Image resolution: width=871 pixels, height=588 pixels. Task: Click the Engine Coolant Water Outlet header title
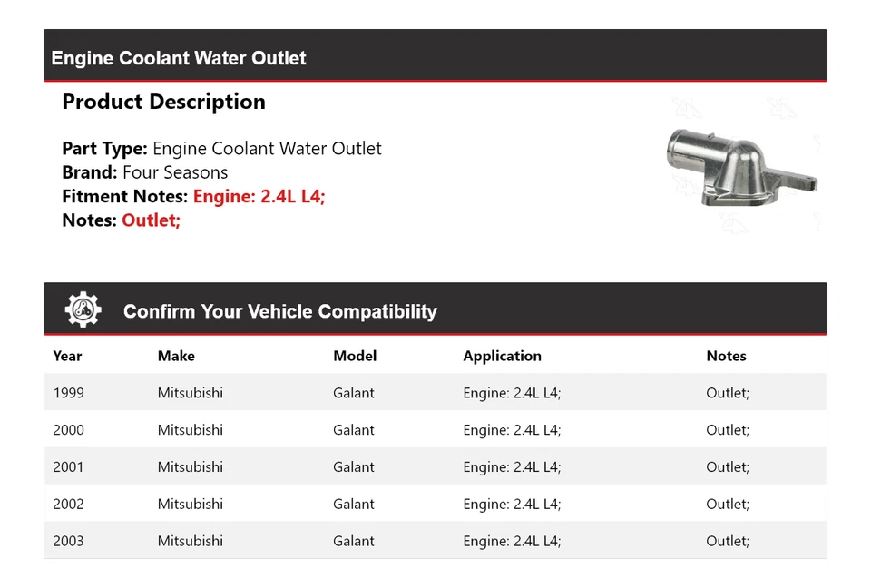click(x=179, y=58)
